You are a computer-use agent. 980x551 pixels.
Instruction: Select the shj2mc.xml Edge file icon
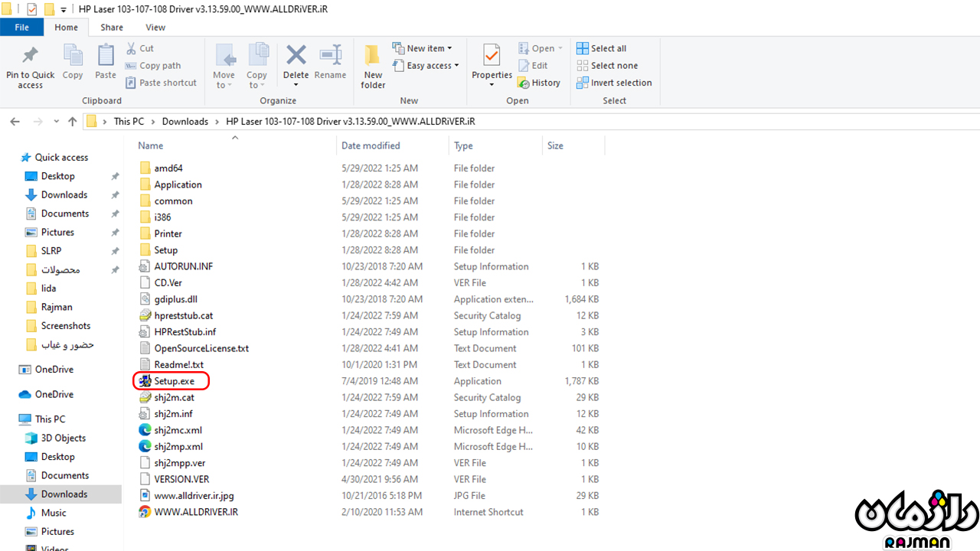pos(145,430)
